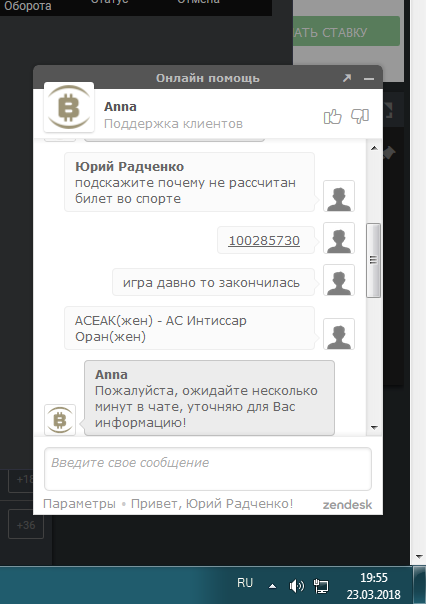Open the volume speaker icon in system tray
The height and width of the screenshot is (604, 426).
coord(297,586)
